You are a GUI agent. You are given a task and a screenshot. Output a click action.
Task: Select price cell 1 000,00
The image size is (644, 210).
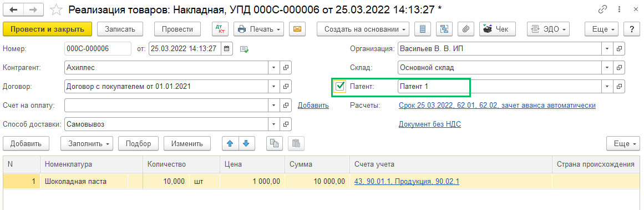pos(252,181)
